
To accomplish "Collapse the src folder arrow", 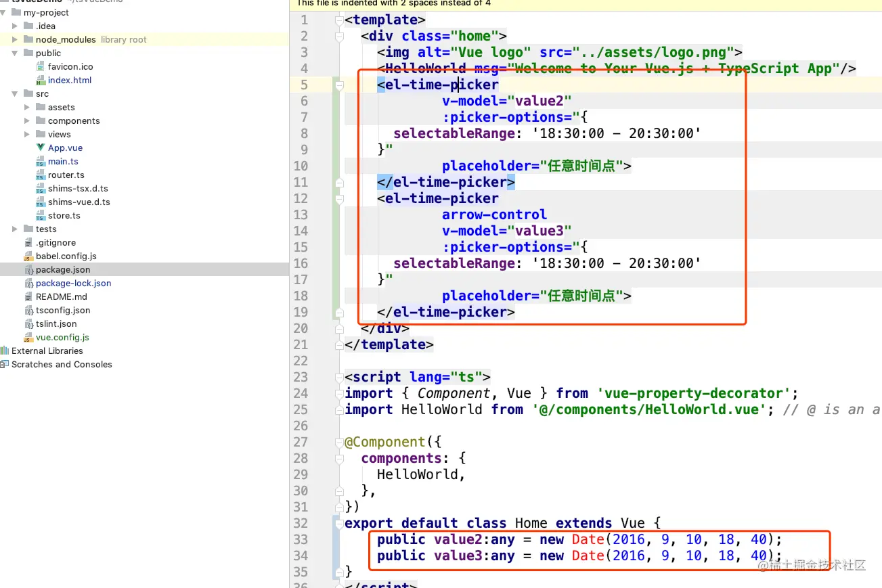I will 15,94.
